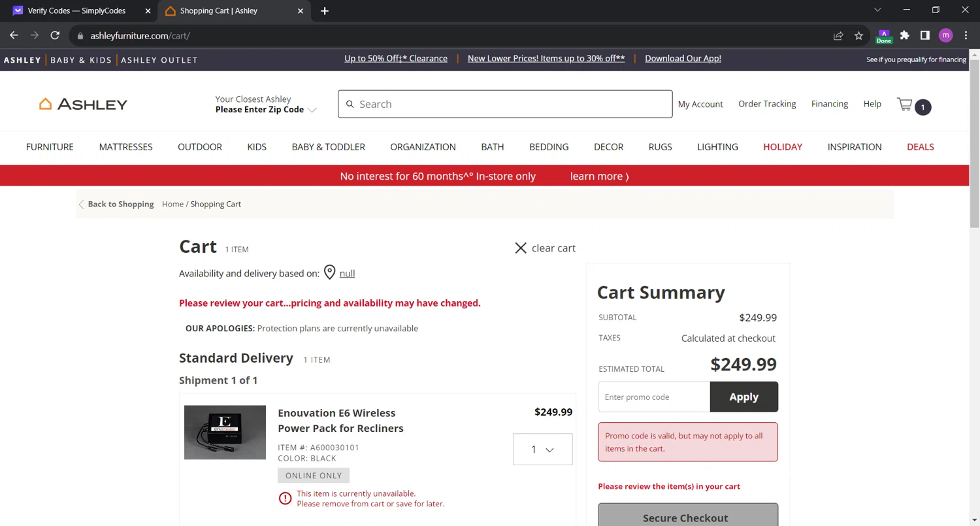Open the HOLIDAY menu
Screen dimensions: 980x526
tap(783, 147)
